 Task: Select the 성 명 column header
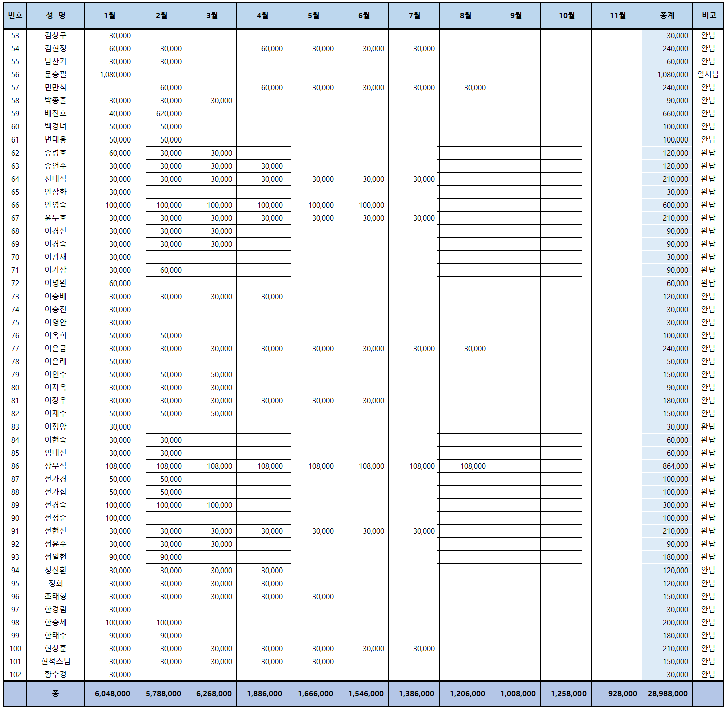[56, 16]
